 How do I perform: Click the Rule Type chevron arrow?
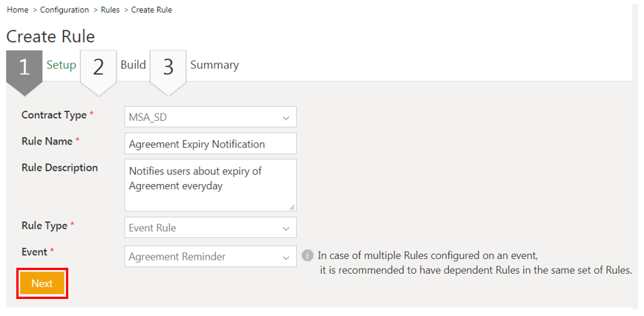click(286, 228)
